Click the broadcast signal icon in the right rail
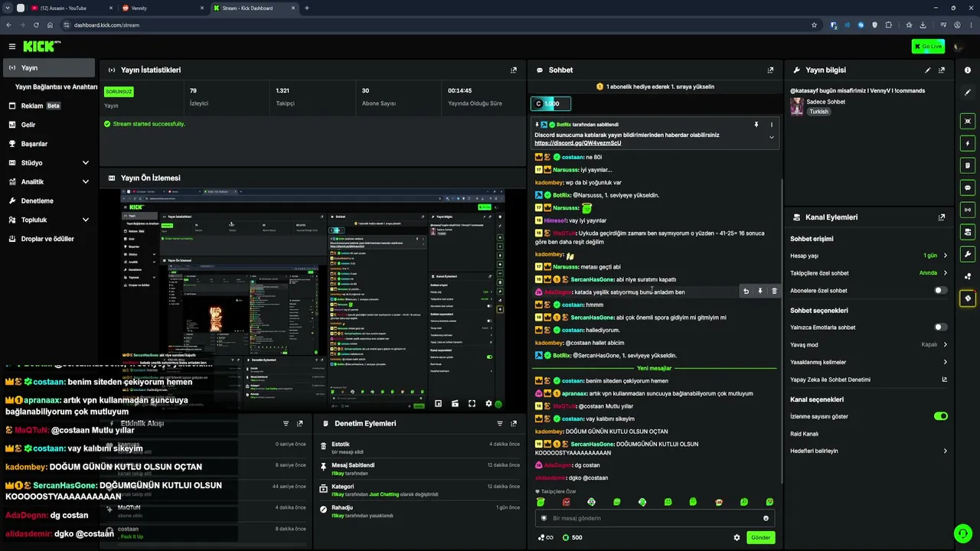The width and height of the screenshot is (980, 551). coord(968,210)
